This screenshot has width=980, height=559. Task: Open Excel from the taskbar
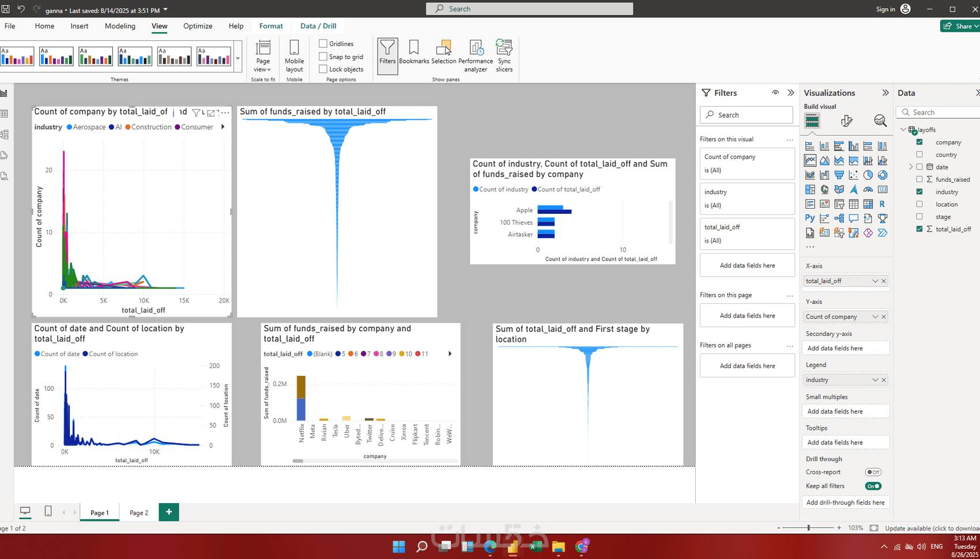point(536,546)
